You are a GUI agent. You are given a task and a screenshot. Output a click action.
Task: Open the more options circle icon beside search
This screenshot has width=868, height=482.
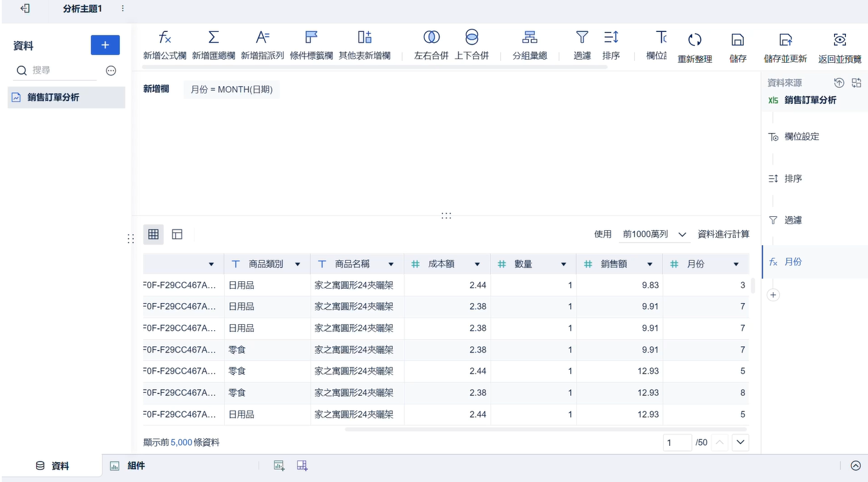click(111, 70)
